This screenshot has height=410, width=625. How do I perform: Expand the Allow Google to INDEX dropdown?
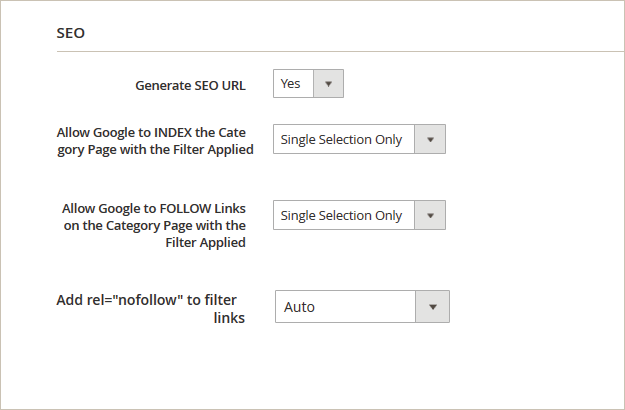pyautogui.click(x=359, y=140)
